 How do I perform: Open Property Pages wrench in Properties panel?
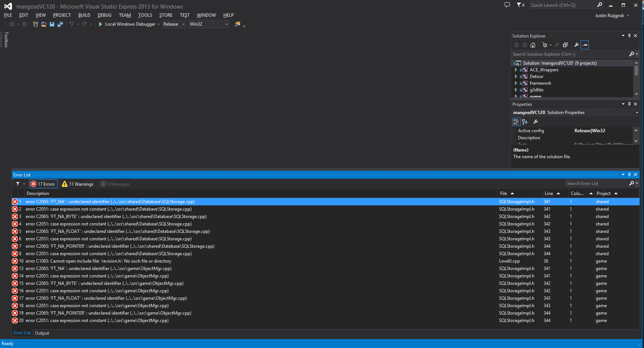[535, 121]
